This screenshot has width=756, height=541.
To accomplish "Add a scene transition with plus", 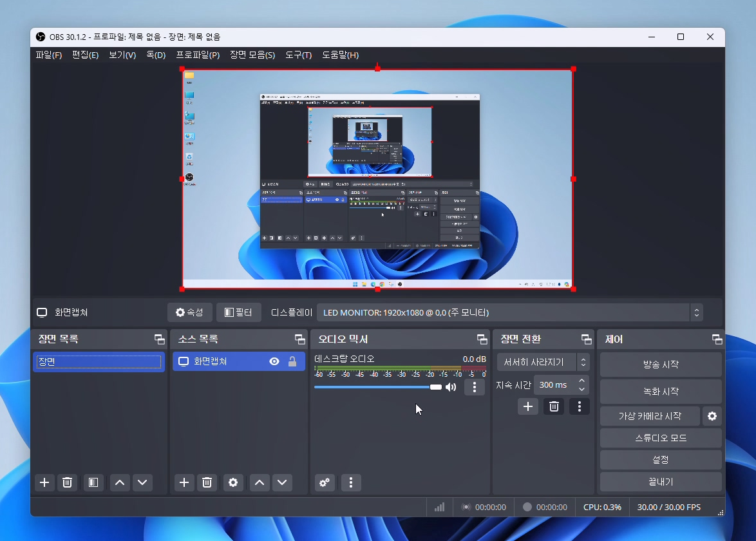I will tap(528, 406).
